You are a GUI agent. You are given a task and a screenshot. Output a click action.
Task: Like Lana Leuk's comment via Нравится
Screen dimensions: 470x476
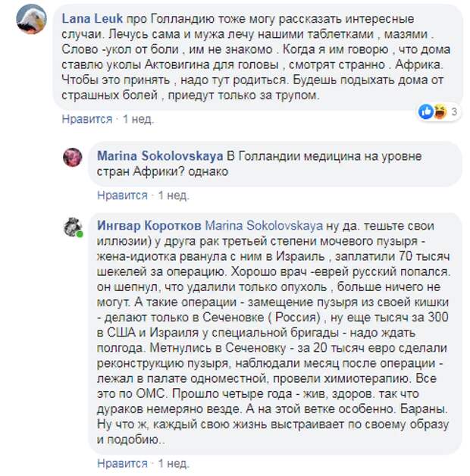87,119
